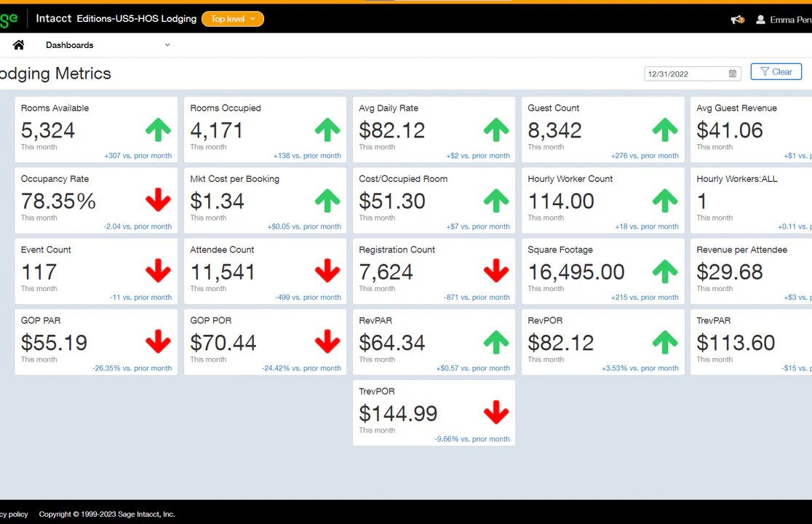Click the Editions-US5-HOS Lodging company name
Viewport: 812px width, 524px height.
[x=137, y=19]
